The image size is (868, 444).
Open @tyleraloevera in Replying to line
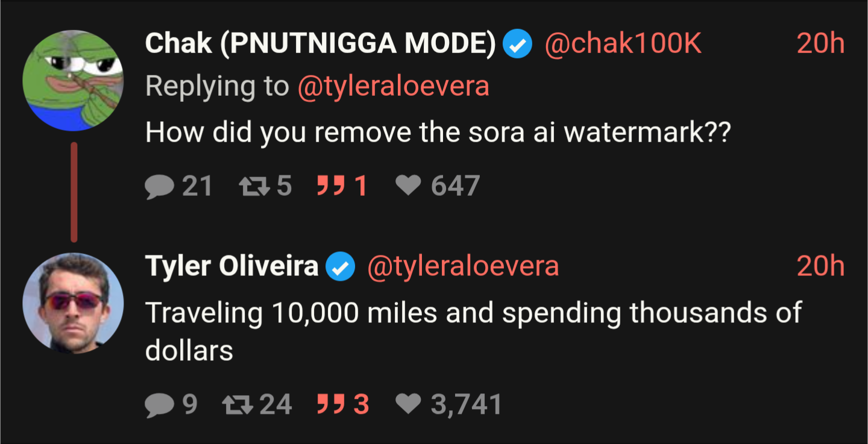click(393, 87)
